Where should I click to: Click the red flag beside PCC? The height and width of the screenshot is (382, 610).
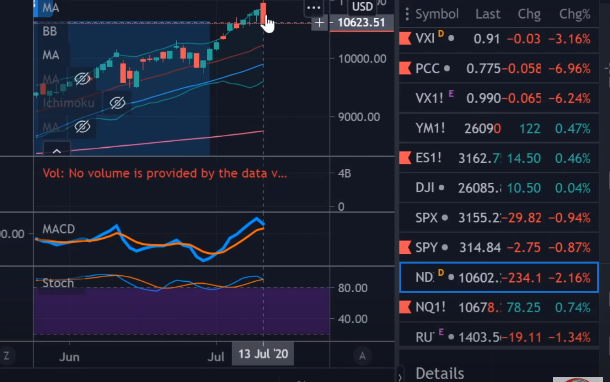[x=405, y=68]
